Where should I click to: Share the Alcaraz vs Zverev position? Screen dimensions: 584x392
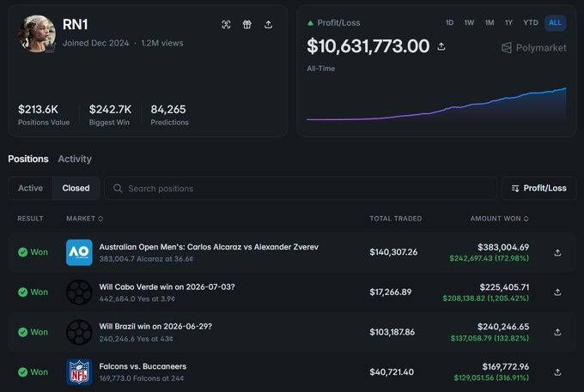[557, 252]
